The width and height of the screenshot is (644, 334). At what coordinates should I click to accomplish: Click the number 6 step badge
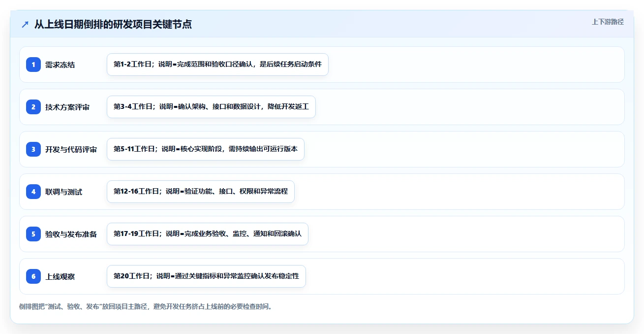tap(33, 276)
